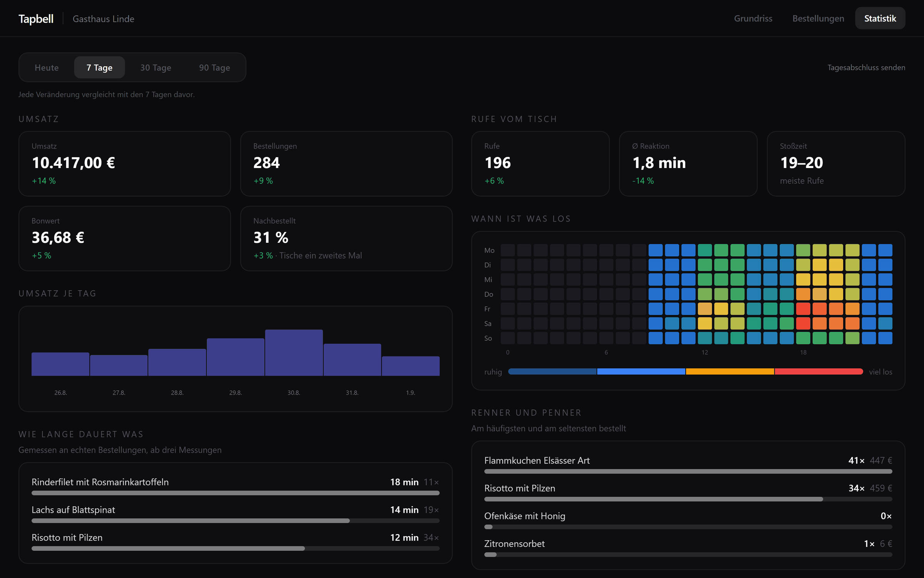Viewport: 924px width, 578px height.
Task: Click the revenue bar for 31.8.
Action: 352,360
